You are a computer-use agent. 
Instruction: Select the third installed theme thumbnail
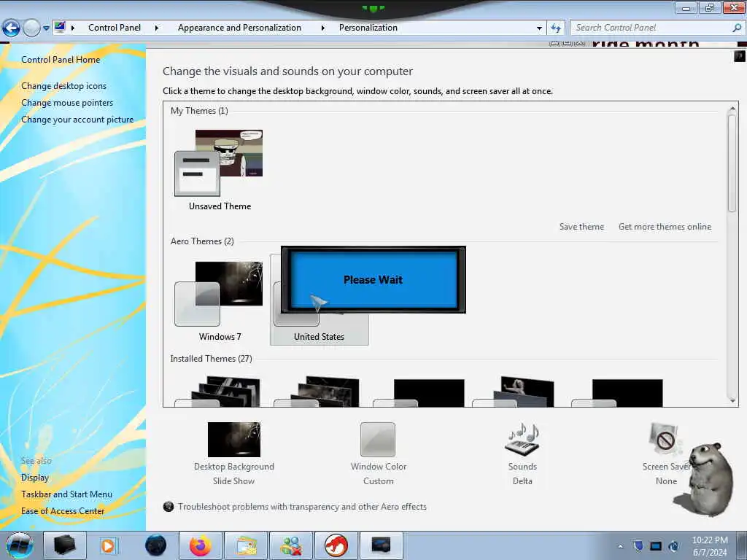pyautogui.click(x=419, y=393)
